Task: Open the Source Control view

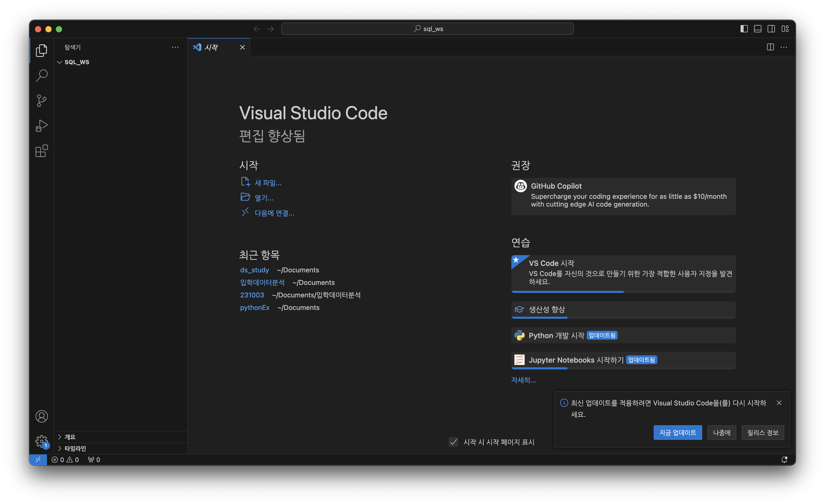Action: [41, 100]
